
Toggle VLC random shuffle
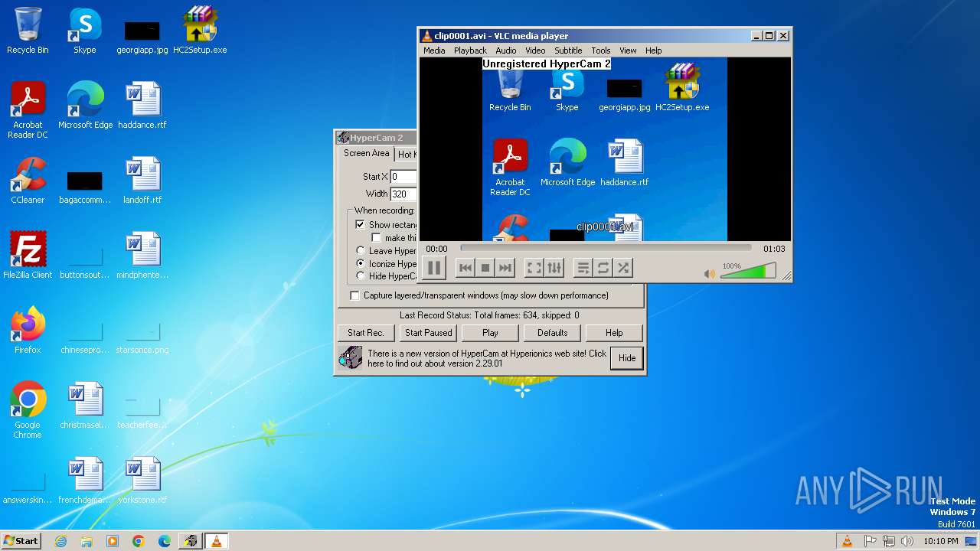(x=622, y=268)
